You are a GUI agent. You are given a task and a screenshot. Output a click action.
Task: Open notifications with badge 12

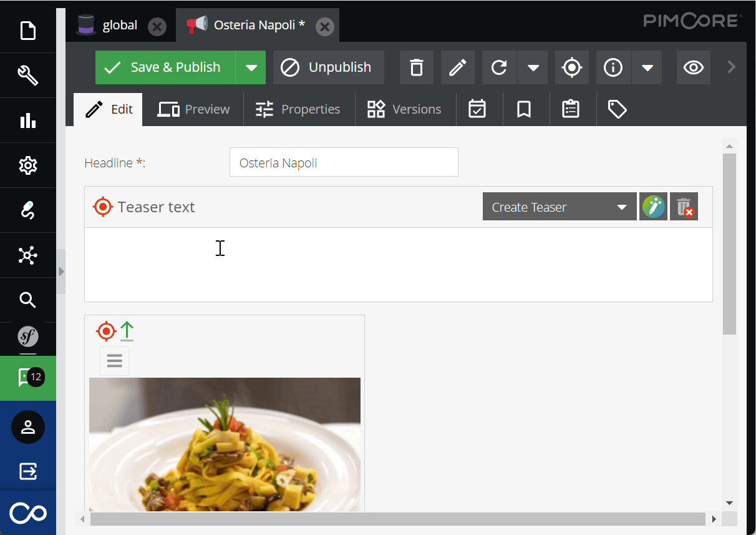click(28, 378)
